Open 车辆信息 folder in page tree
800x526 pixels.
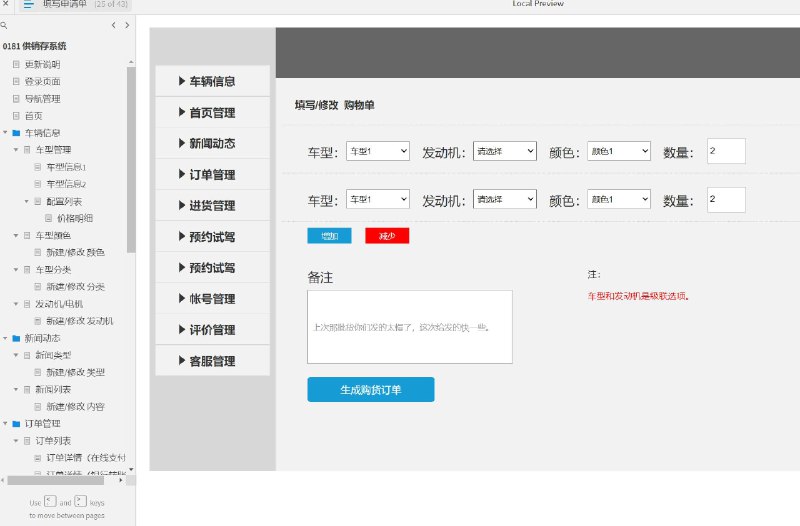click(42, 133)
